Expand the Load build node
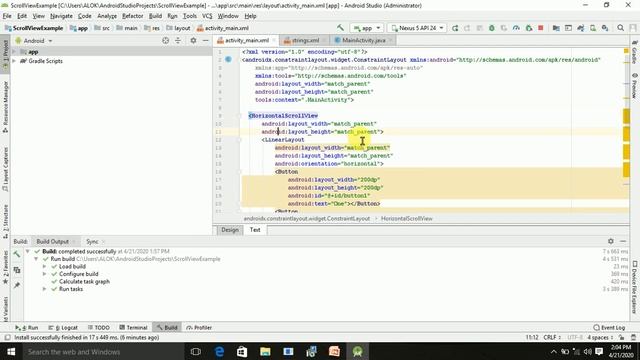The height and width of the screenshot is (360, 640). point(44,267)
